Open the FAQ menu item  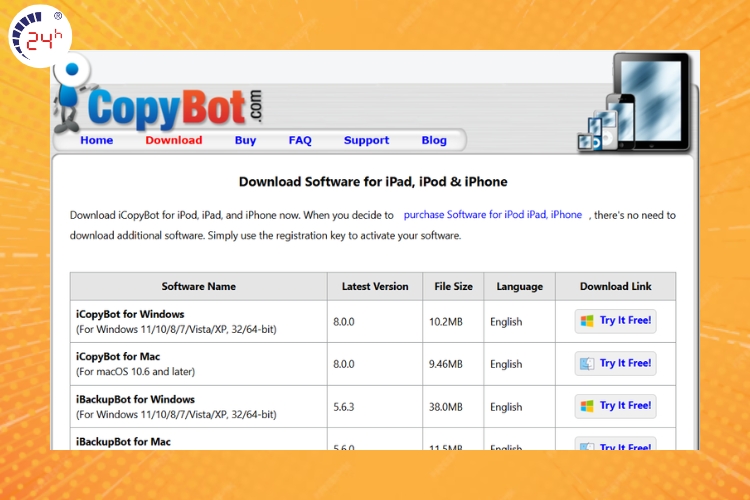click(300, 140)
